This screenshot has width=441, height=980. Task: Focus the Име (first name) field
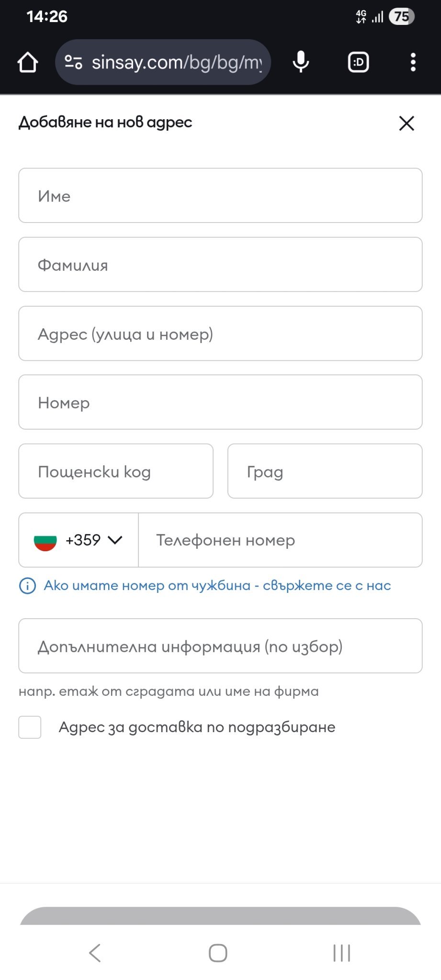[x=220, y=195]
